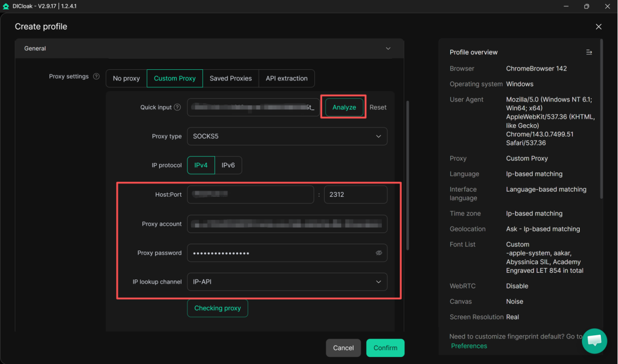Choose IPv4 protocol option

point(201,165)
